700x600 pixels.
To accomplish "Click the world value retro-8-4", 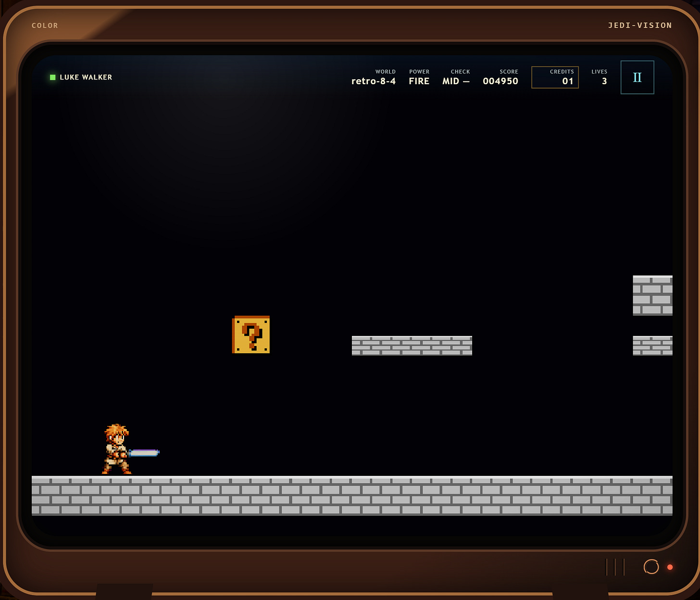I will pos(374,81).
